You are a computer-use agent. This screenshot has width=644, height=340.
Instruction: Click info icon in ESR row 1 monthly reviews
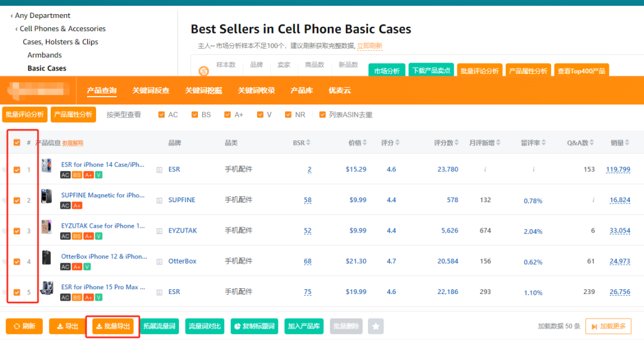pyautogui.click(x=485, y=169)
